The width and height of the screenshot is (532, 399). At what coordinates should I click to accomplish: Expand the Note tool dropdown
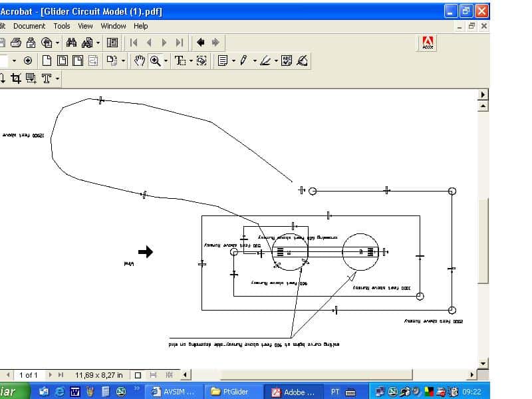click(x=233, y=61)
